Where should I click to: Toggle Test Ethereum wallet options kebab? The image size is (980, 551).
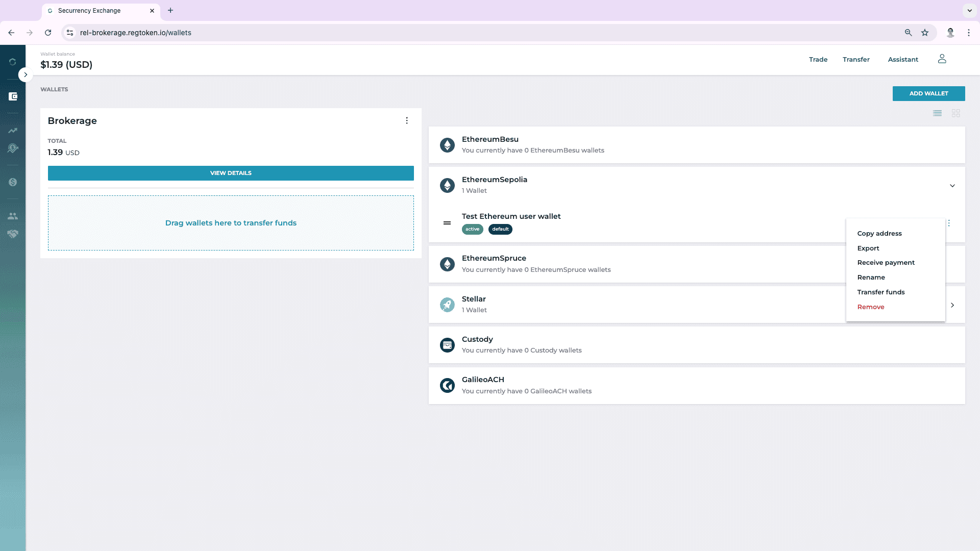pos(949,223)
